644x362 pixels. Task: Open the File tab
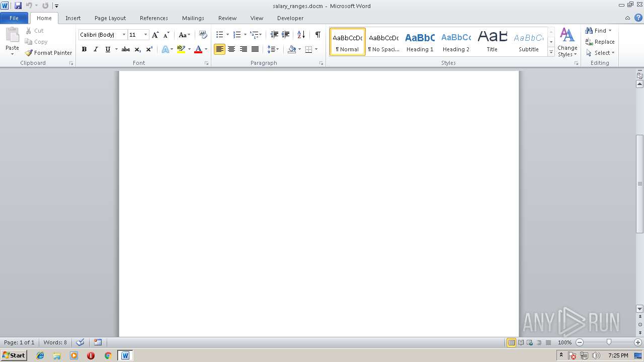point(14,18)
